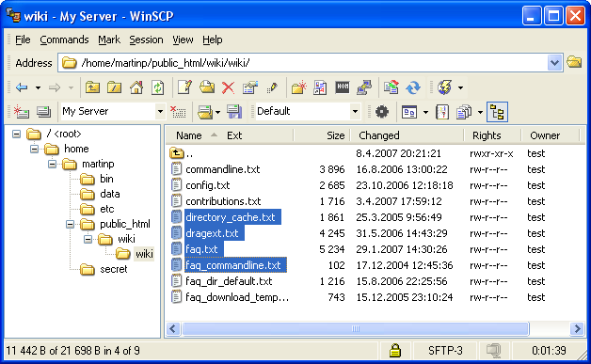
Task: Expand the Address path dropdown arrow
Action: tap(554, 63)
